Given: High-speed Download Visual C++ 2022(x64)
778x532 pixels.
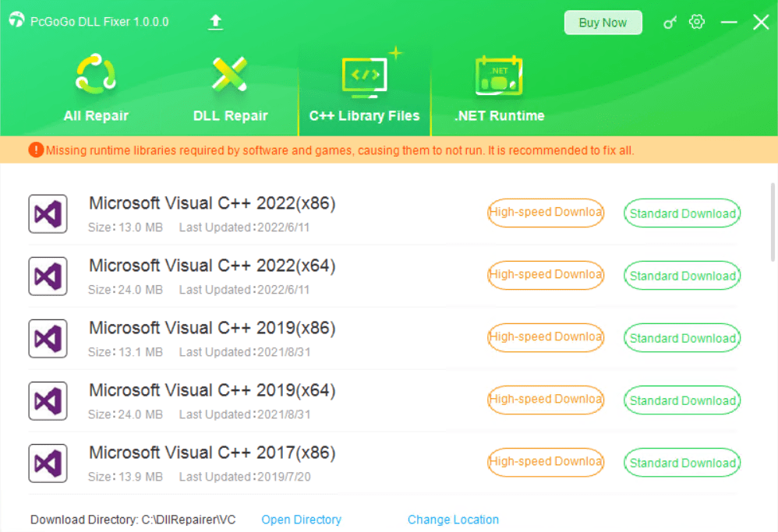Looking at the screenshot, I should click(x=545, y=275).
